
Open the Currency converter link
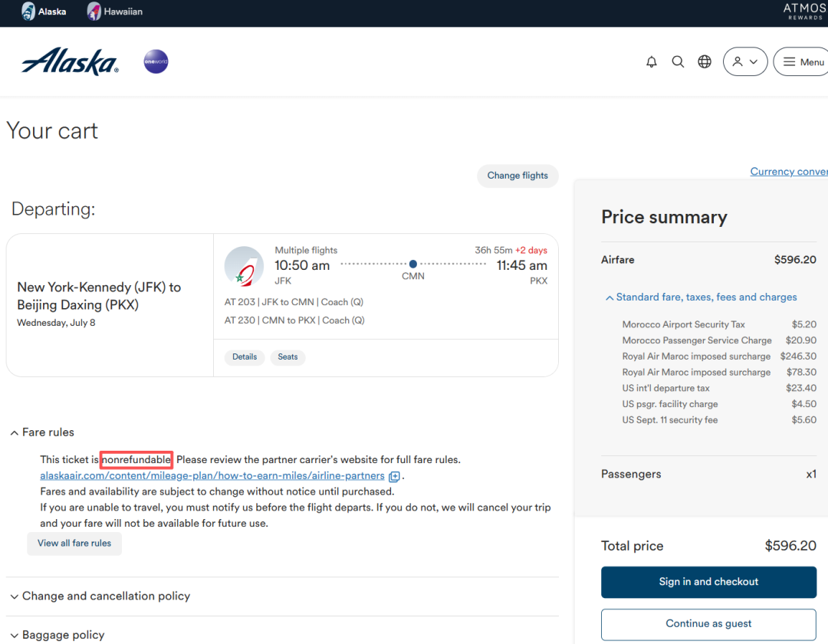tap(788, 172)
